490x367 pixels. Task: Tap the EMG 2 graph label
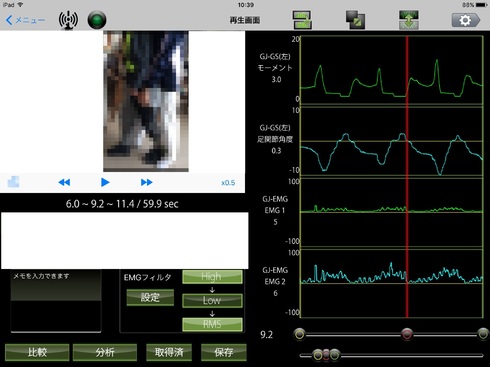(275, 282)
